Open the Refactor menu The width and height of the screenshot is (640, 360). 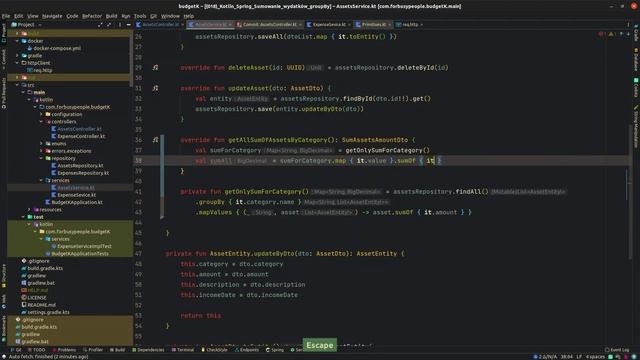click(x=92, y=16)
